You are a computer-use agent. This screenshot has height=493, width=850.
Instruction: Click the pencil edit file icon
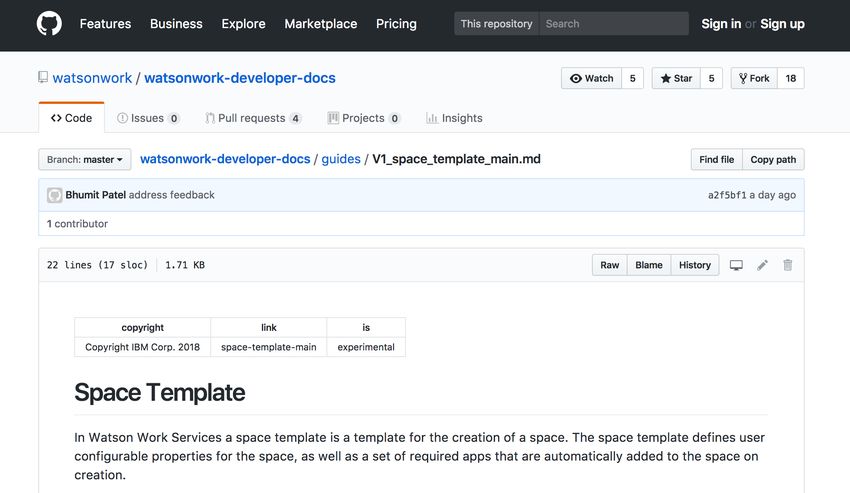click(762, 265)
